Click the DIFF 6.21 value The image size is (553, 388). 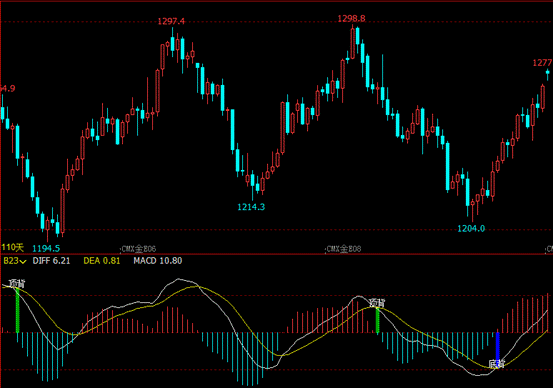[51, 261]
